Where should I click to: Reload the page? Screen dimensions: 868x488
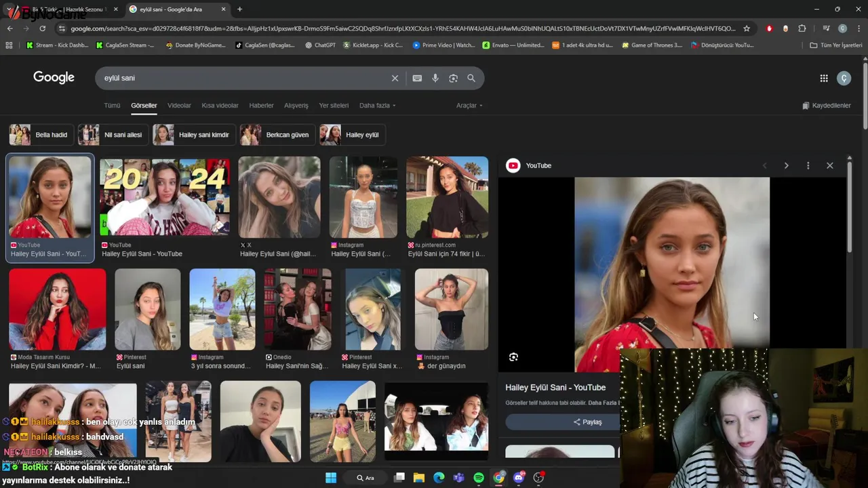[x=42, y=28]
